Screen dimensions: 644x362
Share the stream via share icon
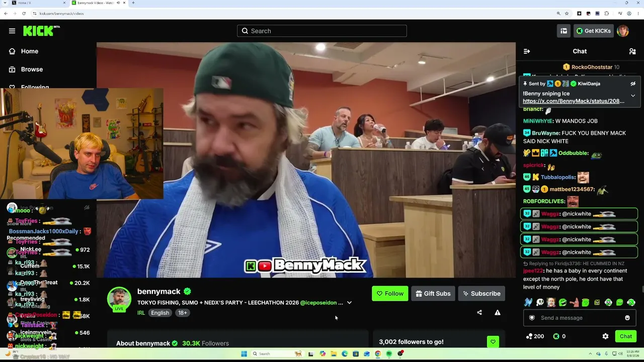479,313
